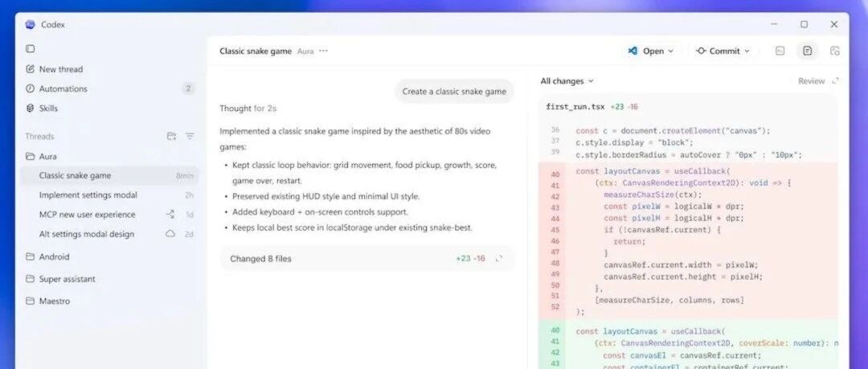Click the bullet about keyboard controls support

(320, 211)
